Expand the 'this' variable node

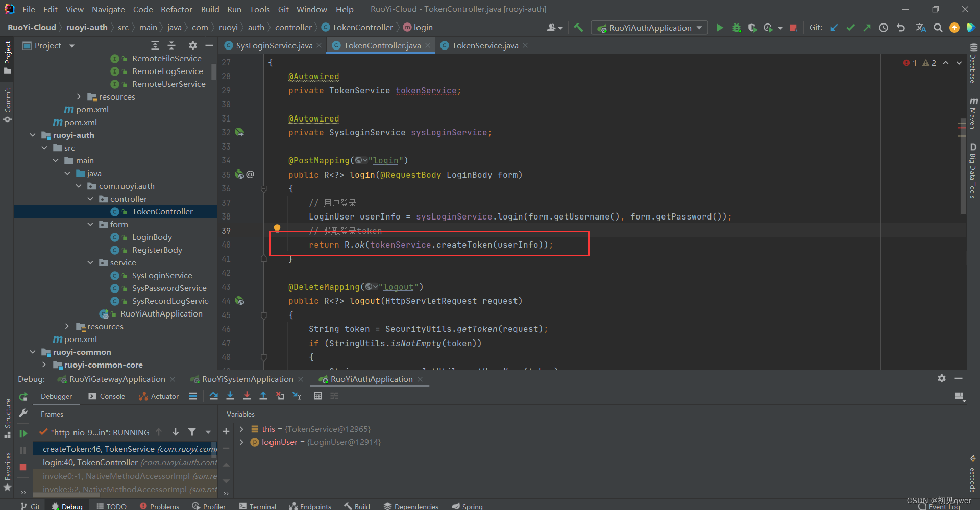(241, 429)
